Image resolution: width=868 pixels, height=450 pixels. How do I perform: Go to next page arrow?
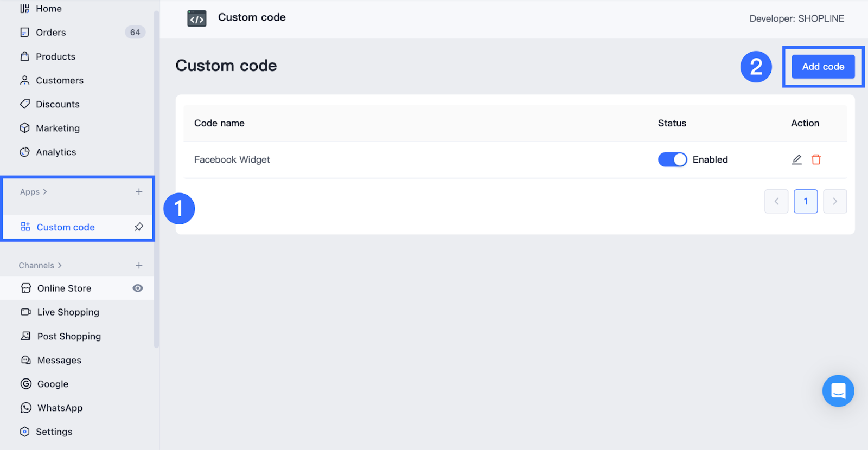click(835, 201)
